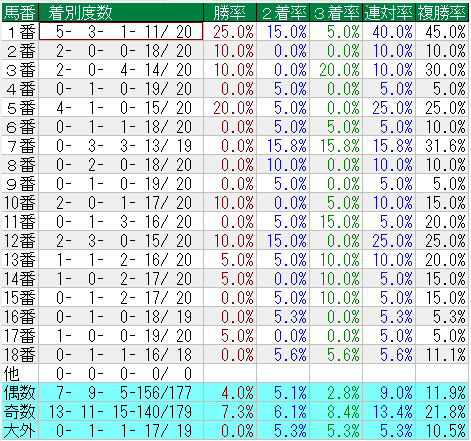
Task: Select the 1番 row label
Action: tap(20, 32)
